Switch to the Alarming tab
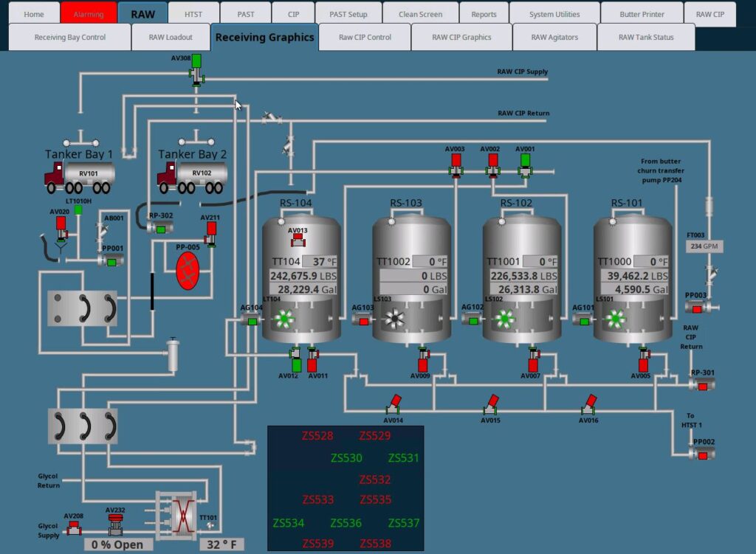 88,13
